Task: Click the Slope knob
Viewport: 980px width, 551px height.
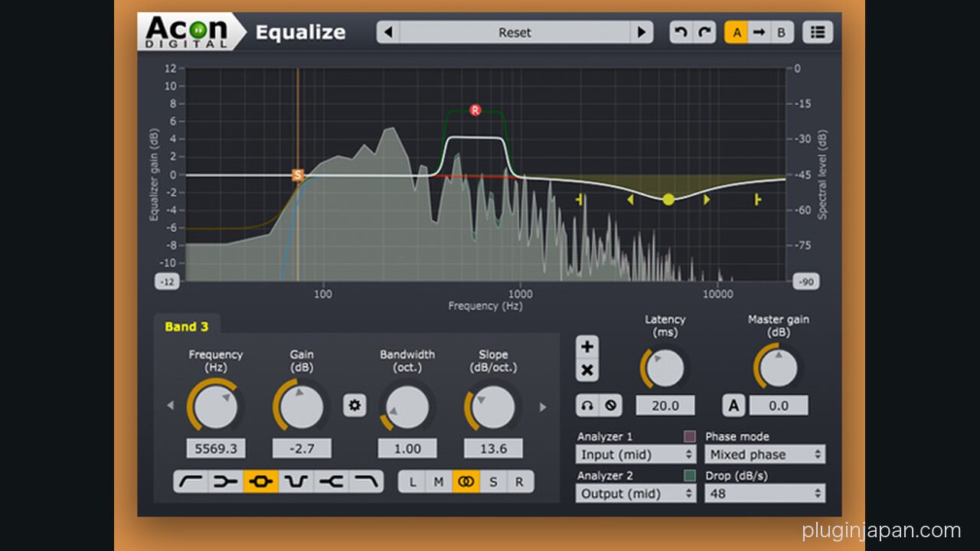Action: (x=493, y=406)
